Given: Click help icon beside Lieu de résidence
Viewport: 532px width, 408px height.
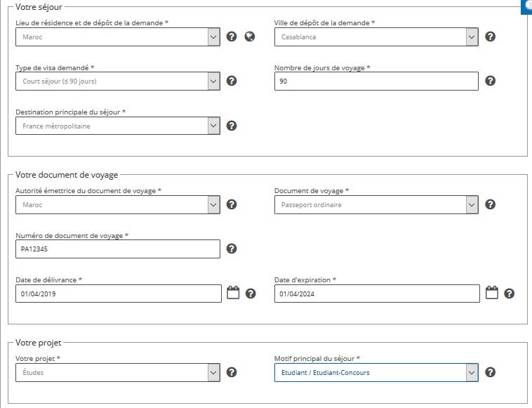Looking at the screenshot, I should point(232,37).
